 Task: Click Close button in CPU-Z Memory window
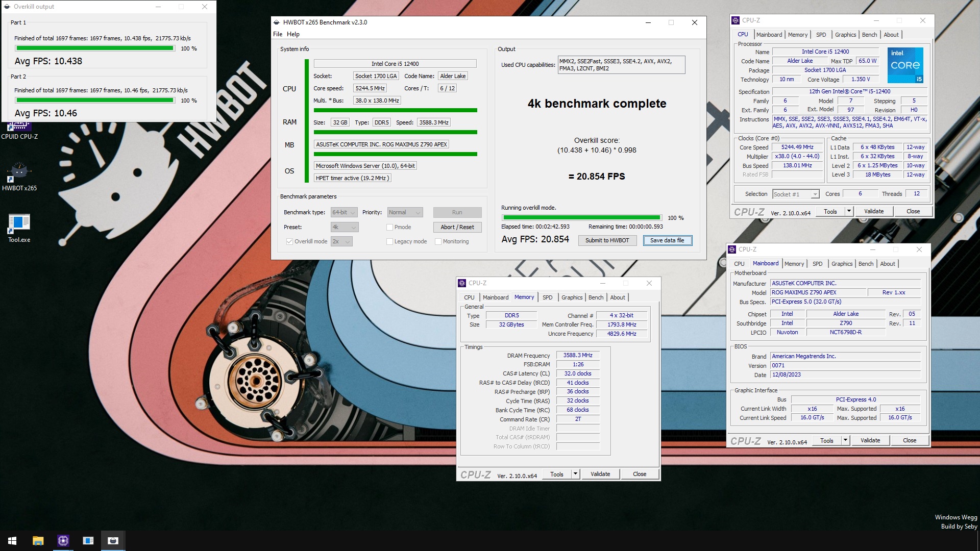(640, 474)
